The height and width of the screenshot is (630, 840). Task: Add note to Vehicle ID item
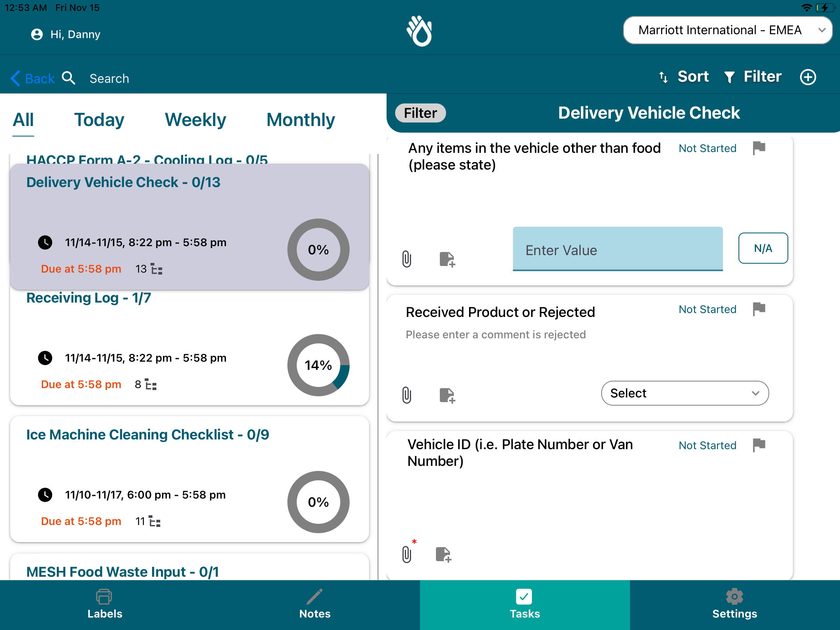pyautogui.click(x=443, y=554)
